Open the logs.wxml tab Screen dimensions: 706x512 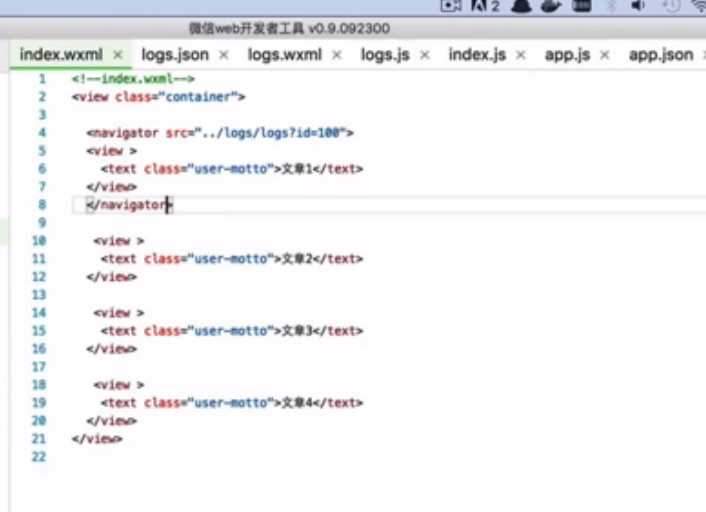(285, 54)
